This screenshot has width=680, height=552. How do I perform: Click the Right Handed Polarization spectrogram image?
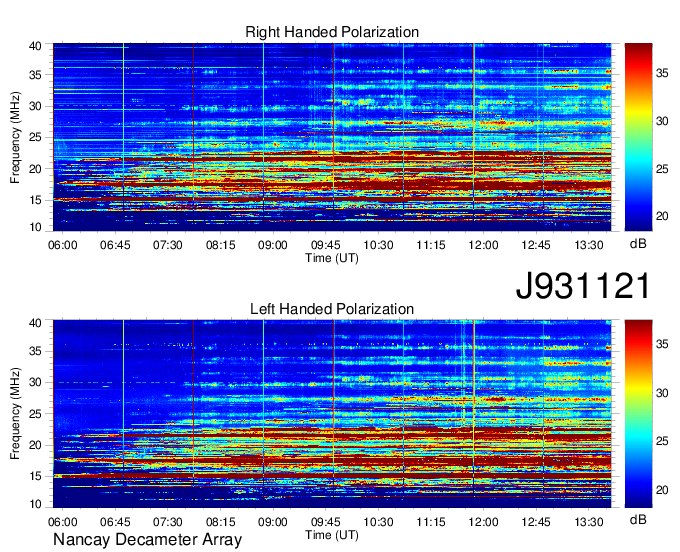pyautogui.click(x=332, y=137)
